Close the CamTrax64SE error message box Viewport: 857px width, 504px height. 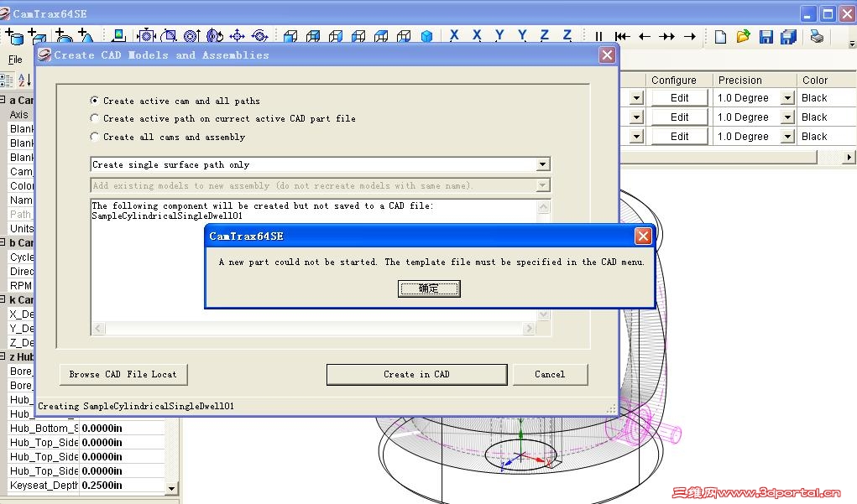643,236
